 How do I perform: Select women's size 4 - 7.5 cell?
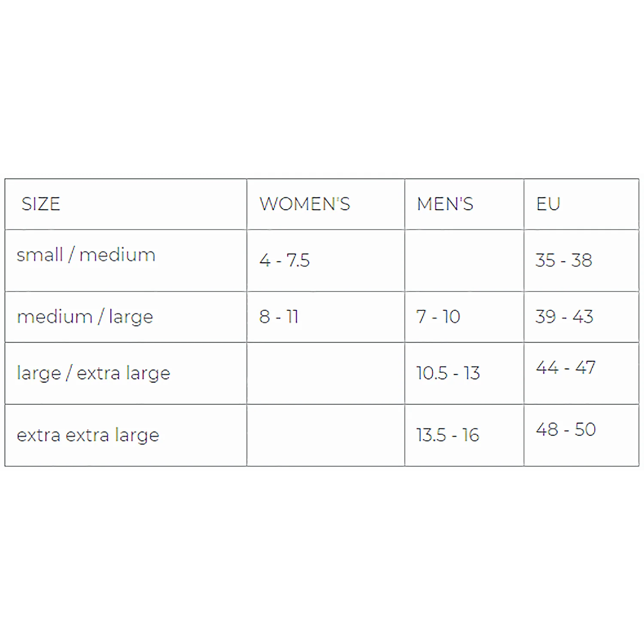(284, 260)
